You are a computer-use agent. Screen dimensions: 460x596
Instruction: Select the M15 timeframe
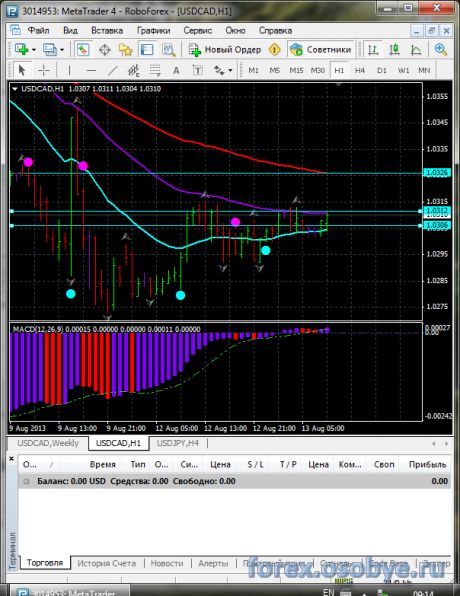pos(296,70)
